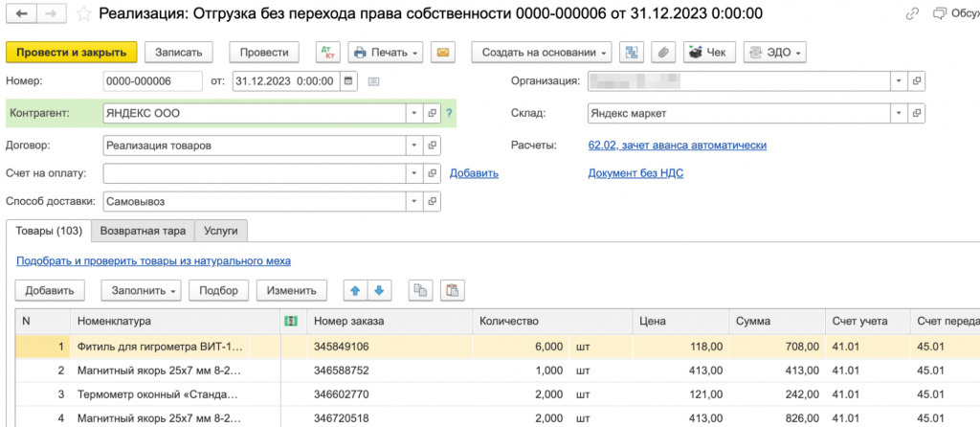Open the comment icon next to date
Image resolution: width=980 pixels, height=427 pixels.
(x=373, y=81)
